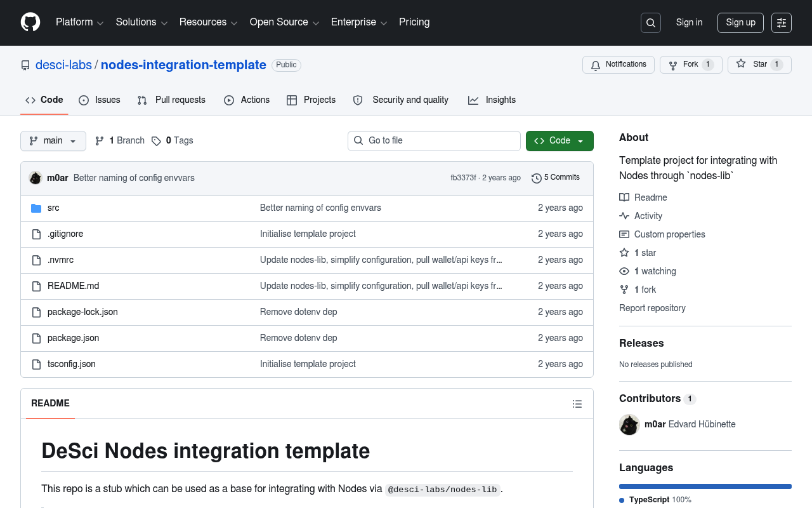Click the Fork icon
This screenshot has width=812, height=508.
[673, 65]
